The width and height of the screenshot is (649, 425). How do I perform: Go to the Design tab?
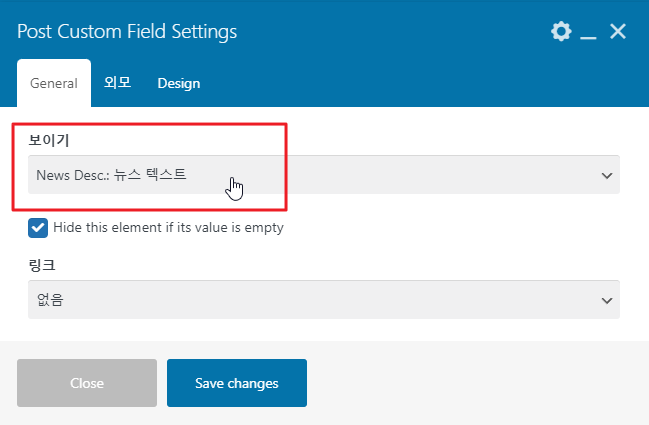click(179, 83)
